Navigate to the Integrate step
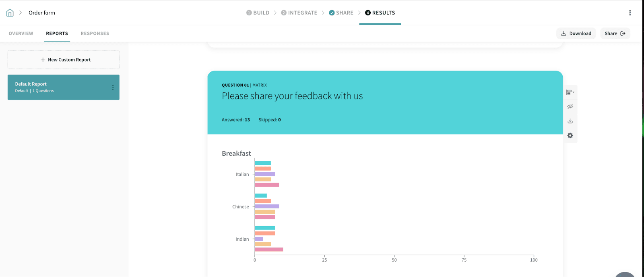The height and width of the screenshot is (277, 644). pyautogui.click(x=299, y=13)
